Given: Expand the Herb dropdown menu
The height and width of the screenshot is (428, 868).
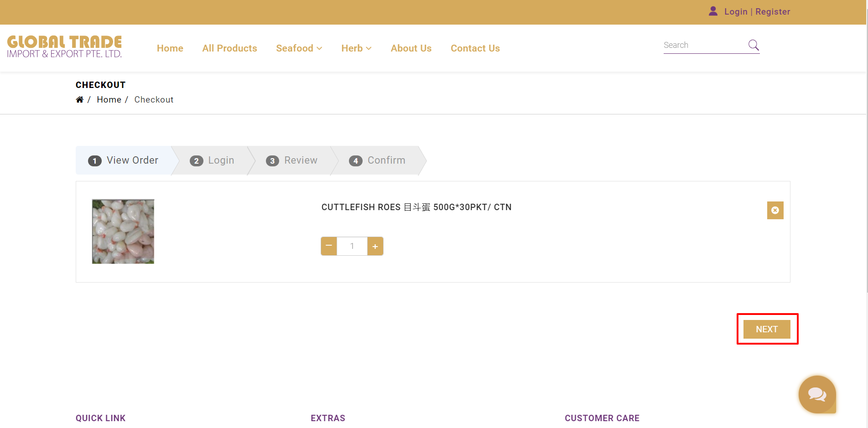Looking at the screenshot, I should coord(356,48).
